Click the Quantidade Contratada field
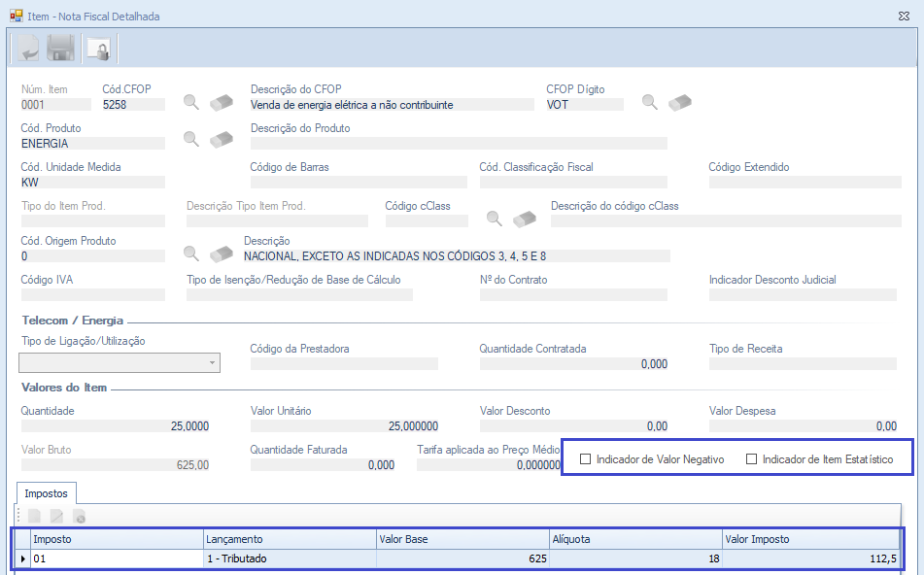 coord(574,364)
